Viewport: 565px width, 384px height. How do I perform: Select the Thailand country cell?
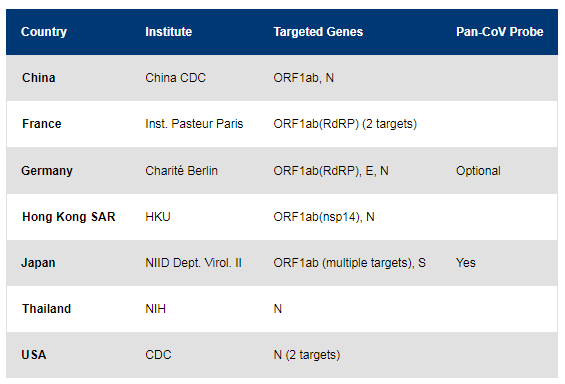(46, 309)
